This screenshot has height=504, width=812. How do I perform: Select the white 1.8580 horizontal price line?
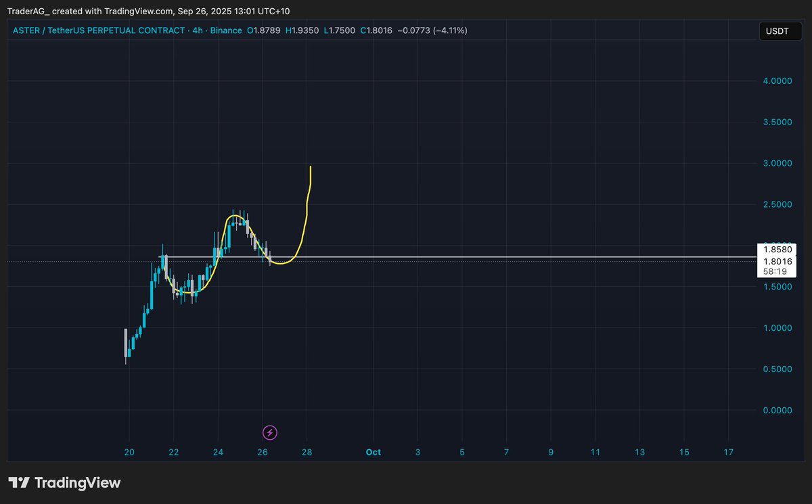[x=474, y=257]
